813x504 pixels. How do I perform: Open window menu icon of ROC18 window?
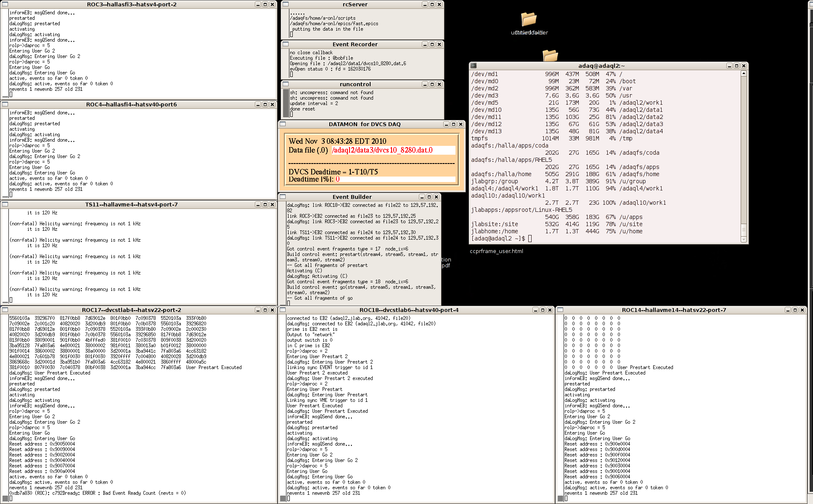pos(283,310)
